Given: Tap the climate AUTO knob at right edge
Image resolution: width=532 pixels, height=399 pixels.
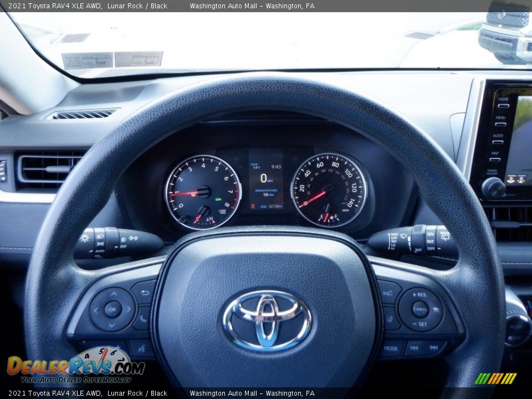Looking at the screenshot, I should (518, 331).
